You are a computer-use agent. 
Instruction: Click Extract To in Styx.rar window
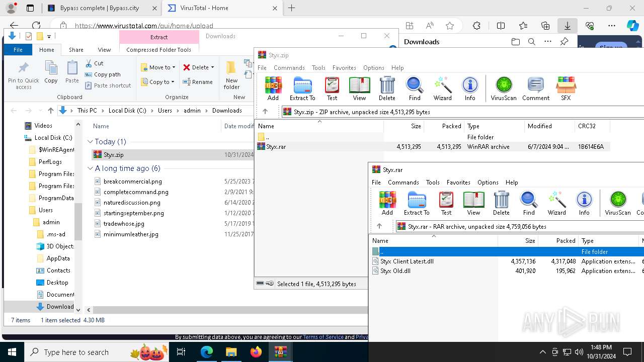(x=417, y=204)
